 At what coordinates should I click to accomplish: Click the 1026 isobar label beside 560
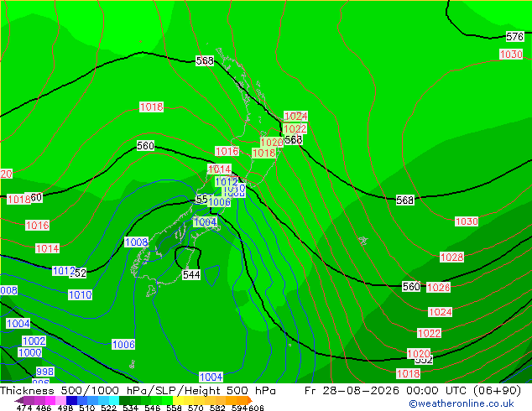point(438,287)
